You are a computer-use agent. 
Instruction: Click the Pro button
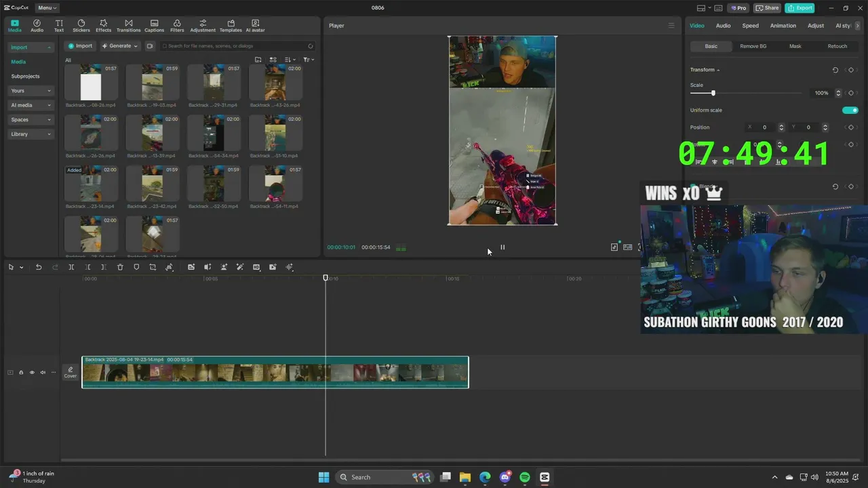pyautogui.click(x=738, y=8)
